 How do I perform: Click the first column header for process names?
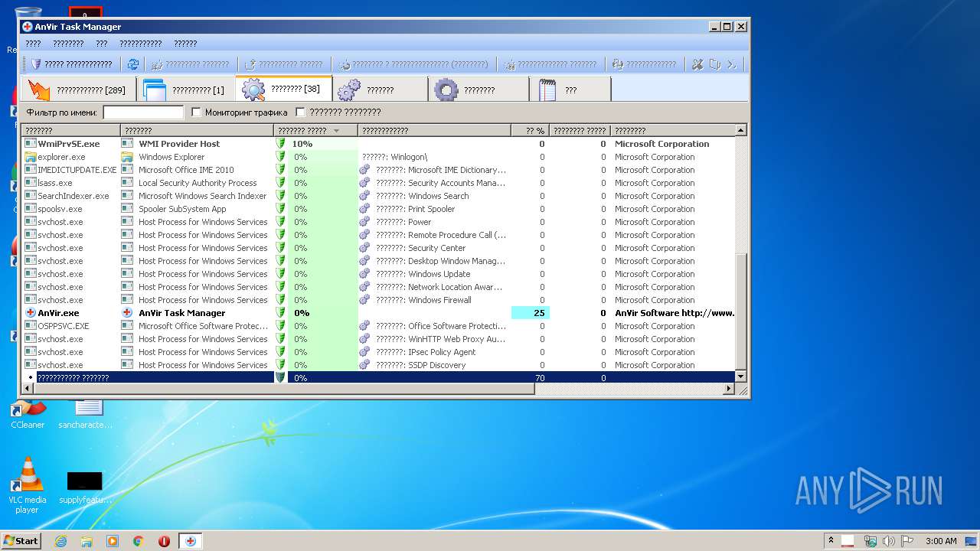(x=70, y=131)
